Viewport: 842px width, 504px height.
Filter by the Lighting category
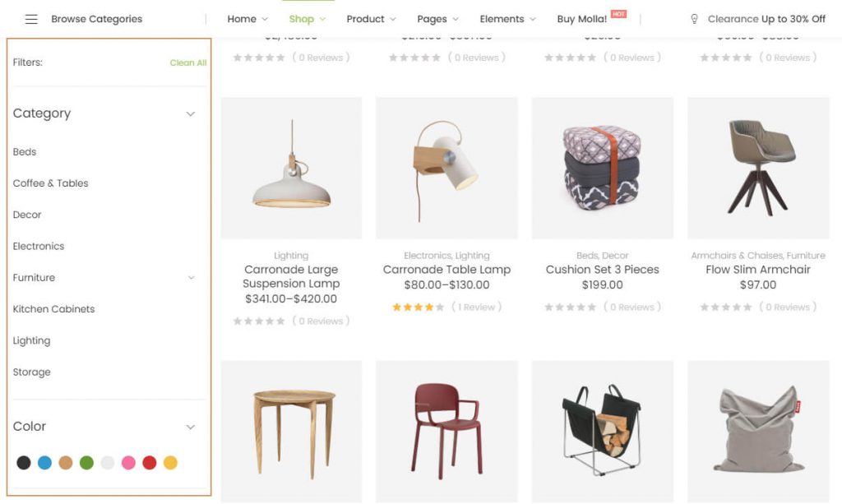click(31, 341)
